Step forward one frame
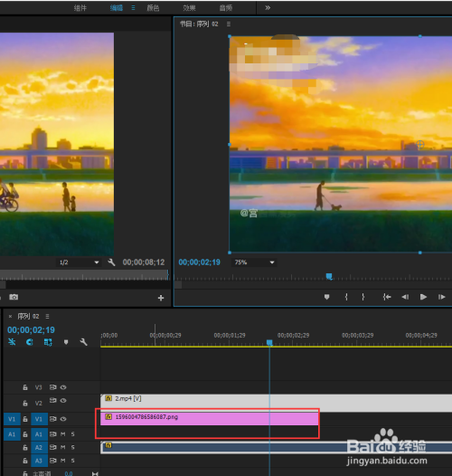Image resolution: width=452 pixels, height=476 pixels. 442,297
